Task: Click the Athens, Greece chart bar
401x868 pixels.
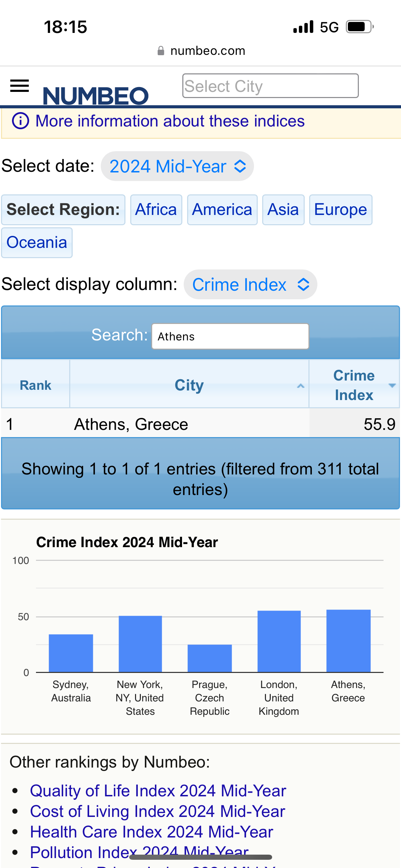Action: [348, 640]
